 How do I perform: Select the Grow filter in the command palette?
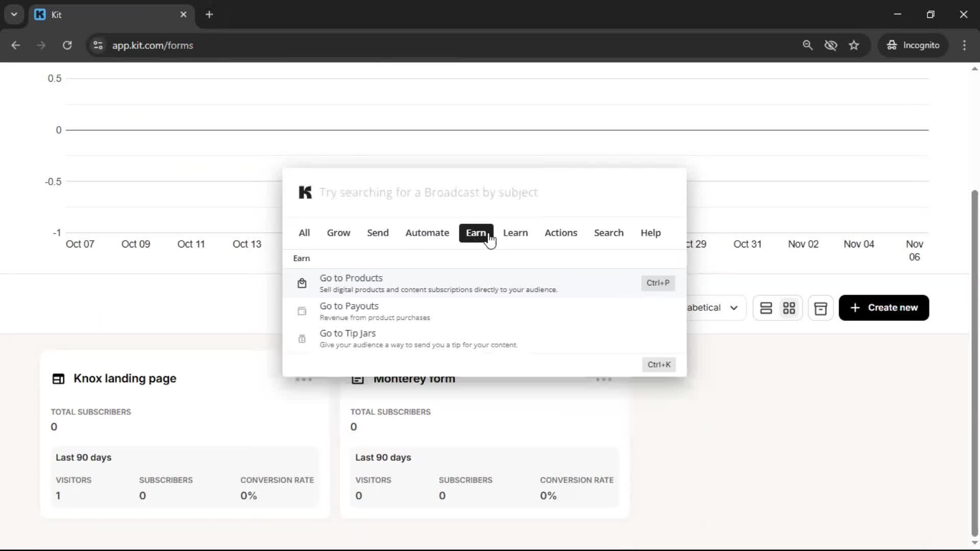[338, 233]
